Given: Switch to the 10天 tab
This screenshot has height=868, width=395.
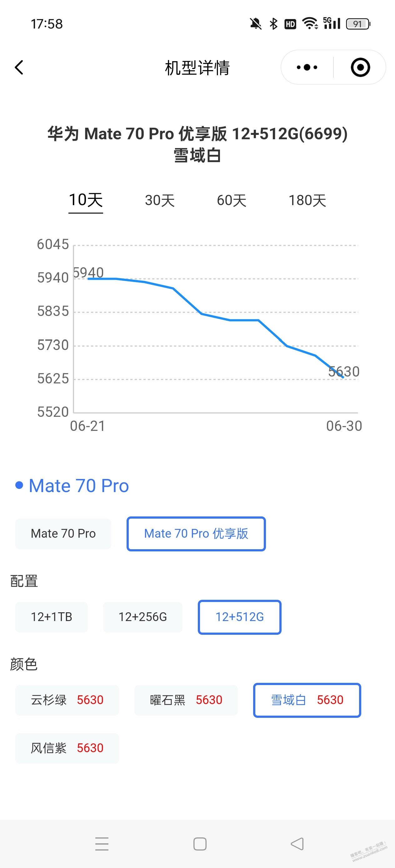Looking at the screenshot, I should point(86,200).
